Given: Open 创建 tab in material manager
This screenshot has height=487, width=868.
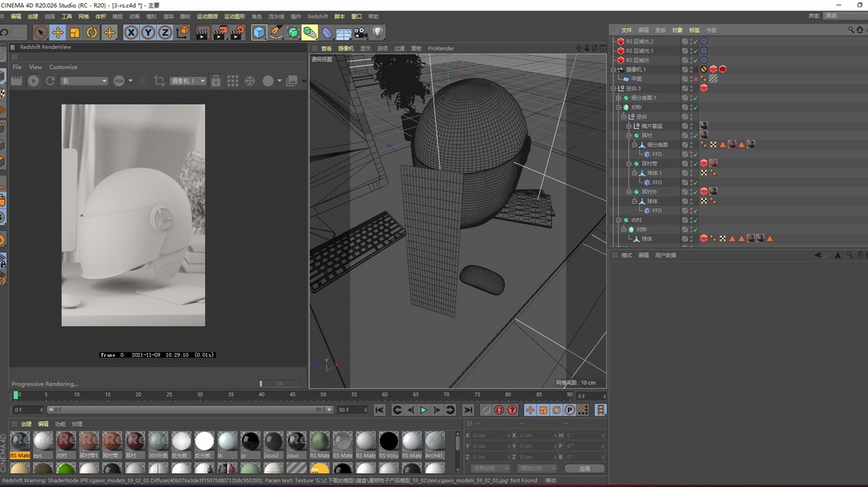Looking at the screenshot, I should pos(26,424).
